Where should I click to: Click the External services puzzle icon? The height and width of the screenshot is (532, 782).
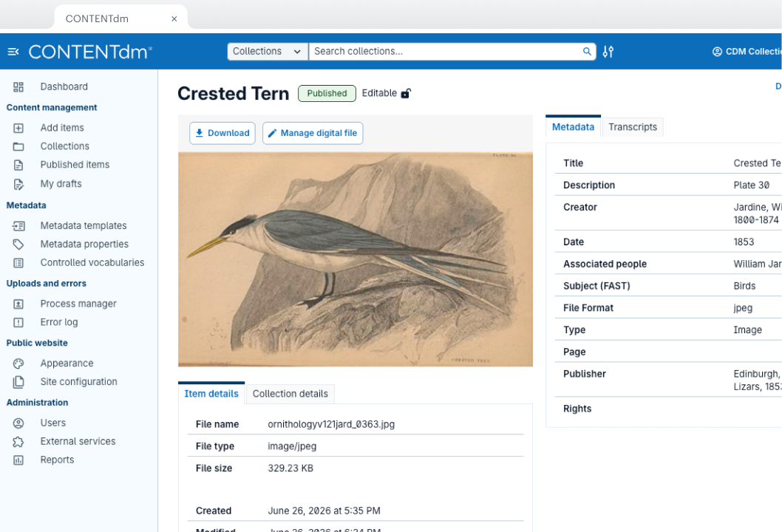(x=18, y=442)
